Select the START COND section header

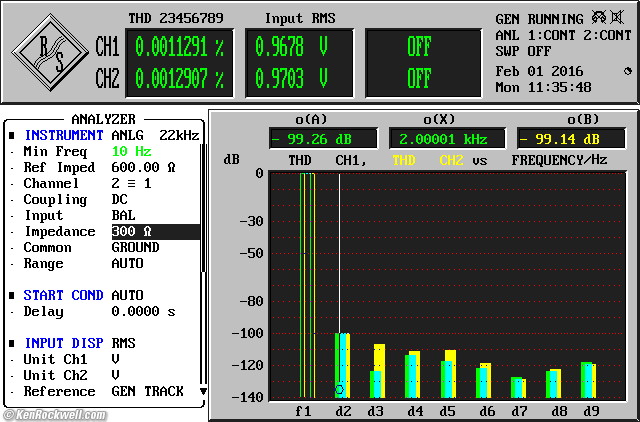pyautogui.click(x=64, y=295)
